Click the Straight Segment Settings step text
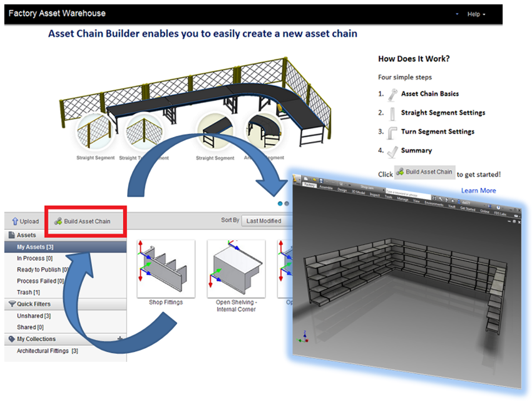Image resolution: width=532 pixels, height=402 pixels. click(x=443, y=113)
